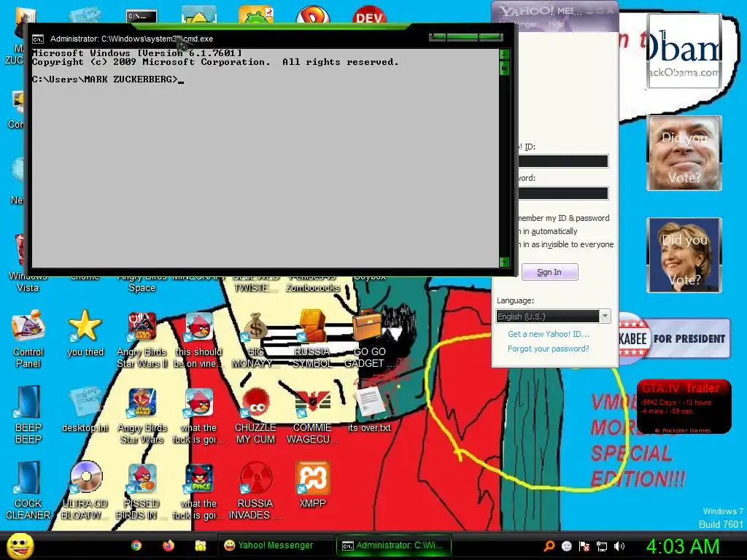Open PISSED BIRDS IN... icon

click(x=142, y=491)
